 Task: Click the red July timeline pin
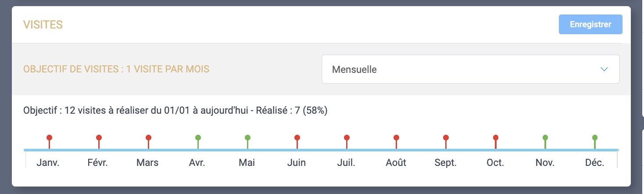tap(347, 138)
